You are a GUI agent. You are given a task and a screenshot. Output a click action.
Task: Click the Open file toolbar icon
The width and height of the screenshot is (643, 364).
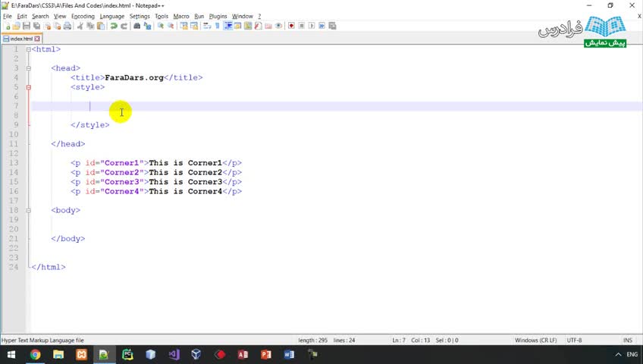(x=17, y=26)
